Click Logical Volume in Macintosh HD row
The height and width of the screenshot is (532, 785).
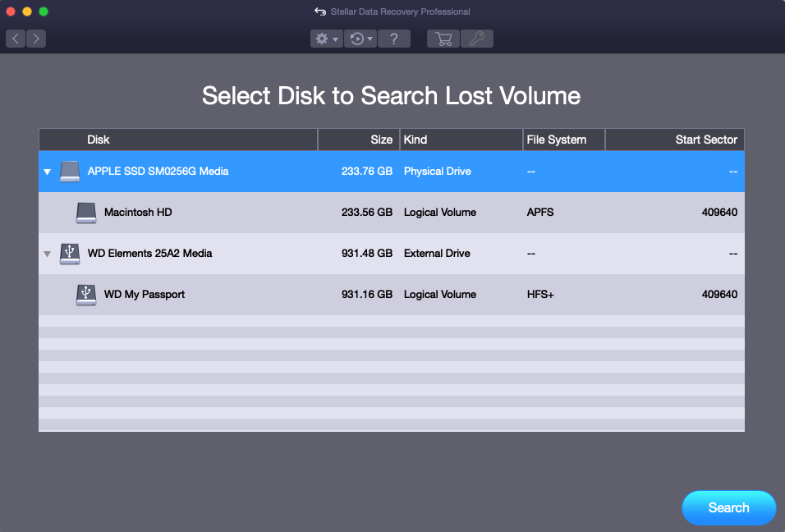440,212
